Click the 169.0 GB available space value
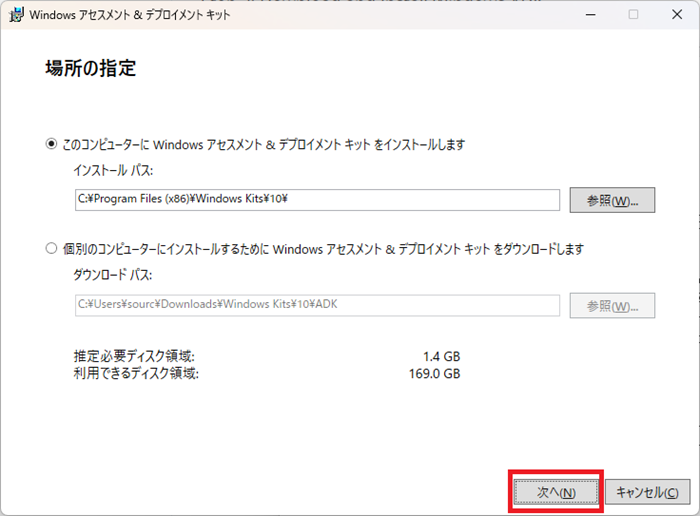This screenshot has width=700, height=516. pos(436,374)
